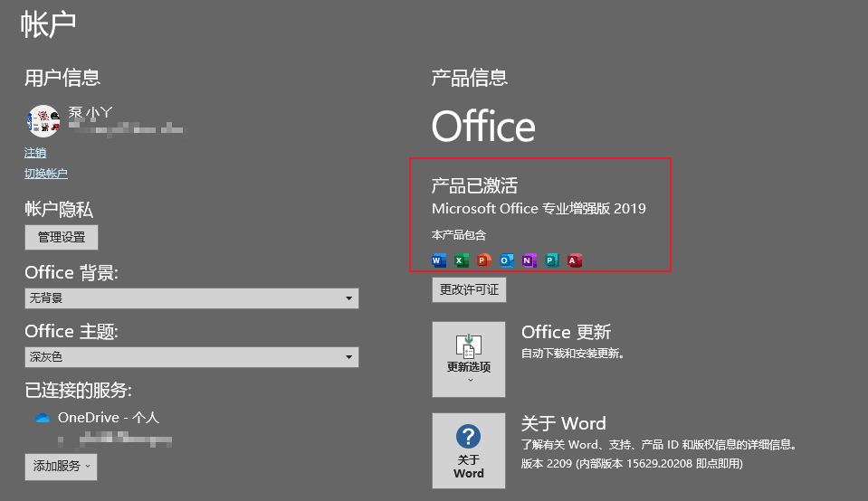Viewport: 868px width, 501px height.
Task: Click the 注销 sign out link
Action: [x=35, y=153]
